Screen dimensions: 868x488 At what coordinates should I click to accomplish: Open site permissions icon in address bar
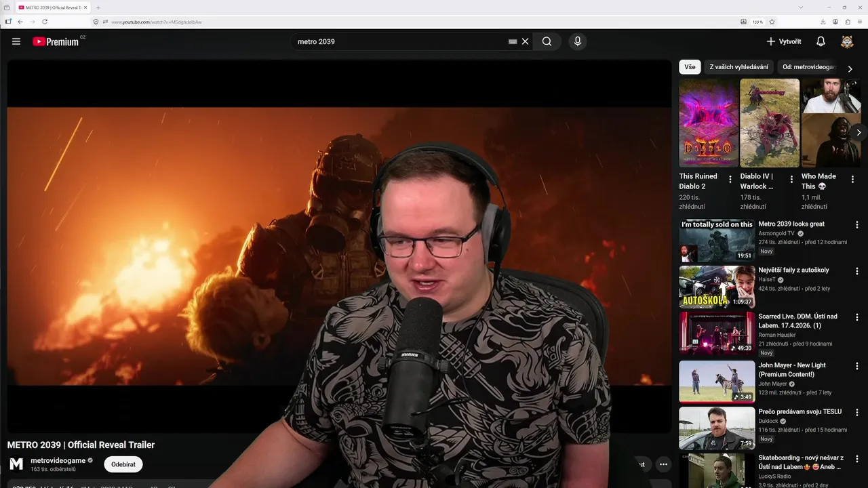click(x=105, y=22)
